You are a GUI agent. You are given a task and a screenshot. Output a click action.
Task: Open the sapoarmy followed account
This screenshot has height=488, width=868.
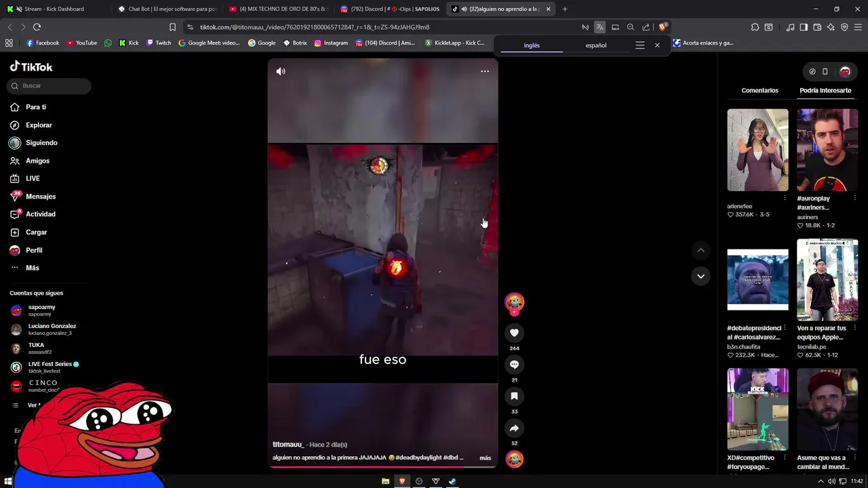[41, 310]
